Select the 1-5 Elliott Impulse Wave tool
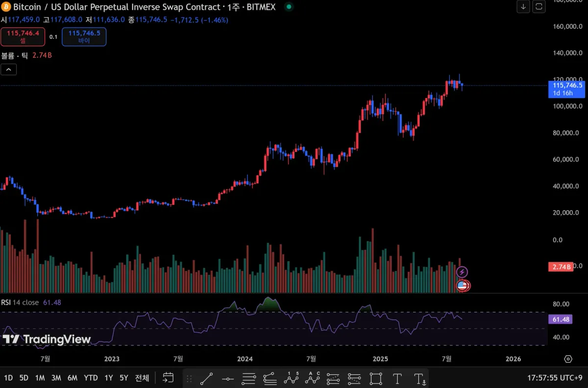The height and width of the screenshot is (388, 588). click(292, 378)
